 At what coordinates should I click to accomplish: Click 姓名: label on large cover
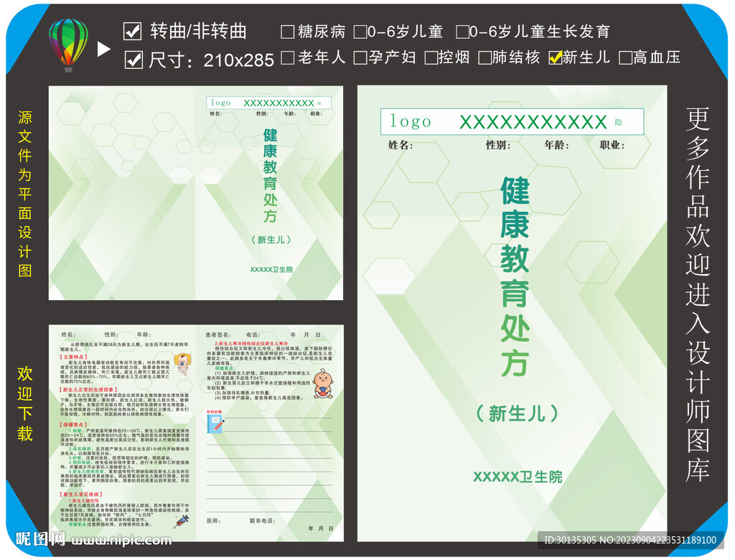tap(401, 146)
